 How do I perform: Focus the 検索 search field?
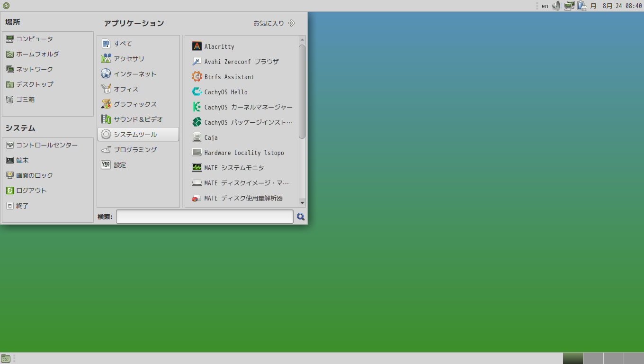[x=205, y=217]
